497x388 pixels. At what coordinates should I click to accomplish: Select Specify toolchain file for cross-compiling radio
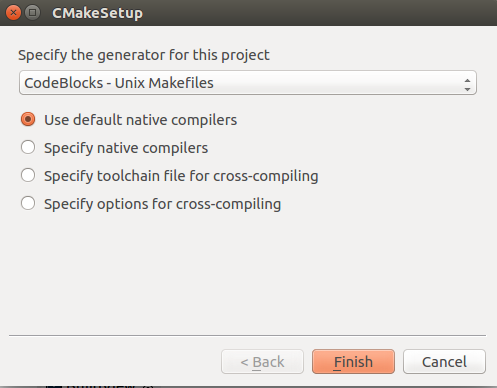point(28,175)
